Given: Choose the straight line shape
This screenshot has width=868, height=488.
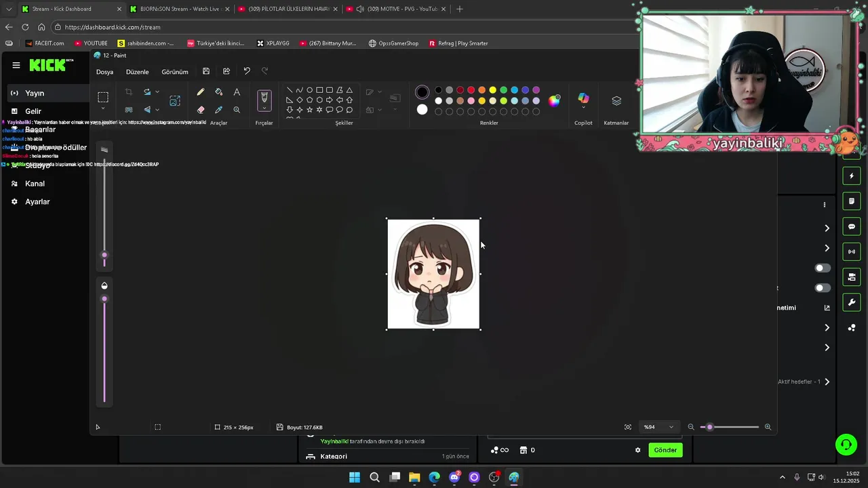Looking at the screenshot, I should point(290,90).
